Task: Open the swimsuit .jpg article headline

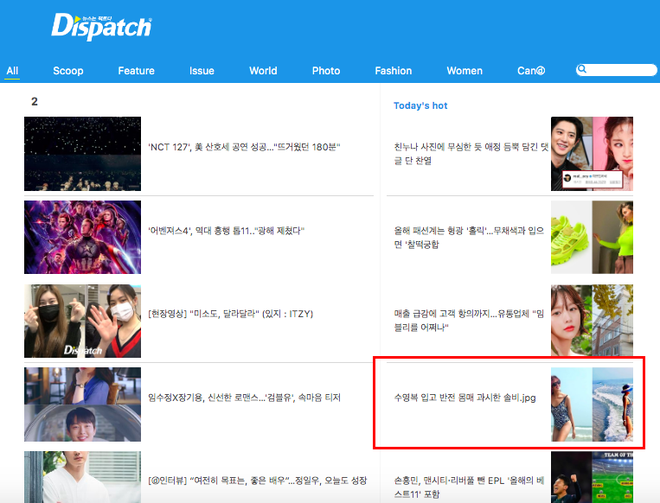Action: point(465,397)
